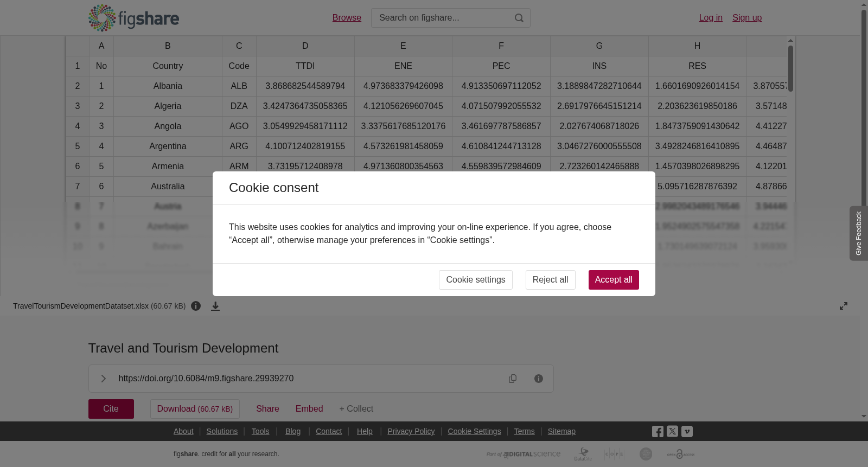Viewport: 868px width, 467px height.
Task: Accept all cookies
Action: coord(614,280)
